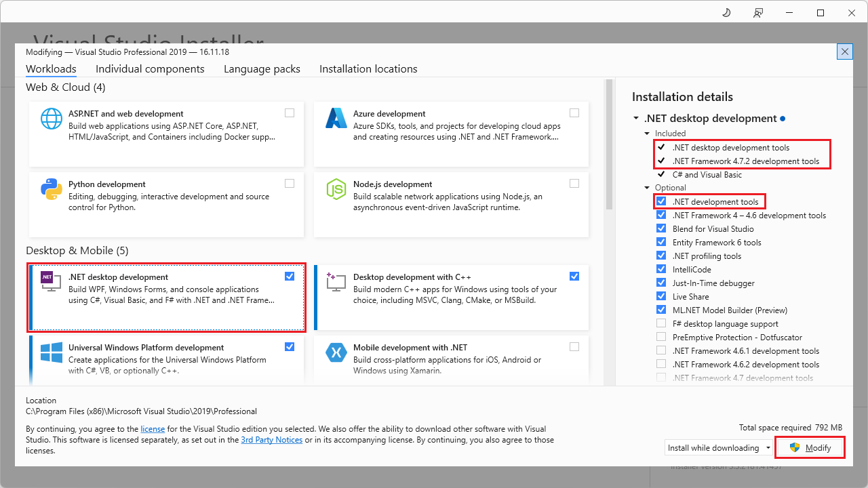Uncheck the .NET development tools option
Viewport: 868px width, 488px height.
[661, 201]
